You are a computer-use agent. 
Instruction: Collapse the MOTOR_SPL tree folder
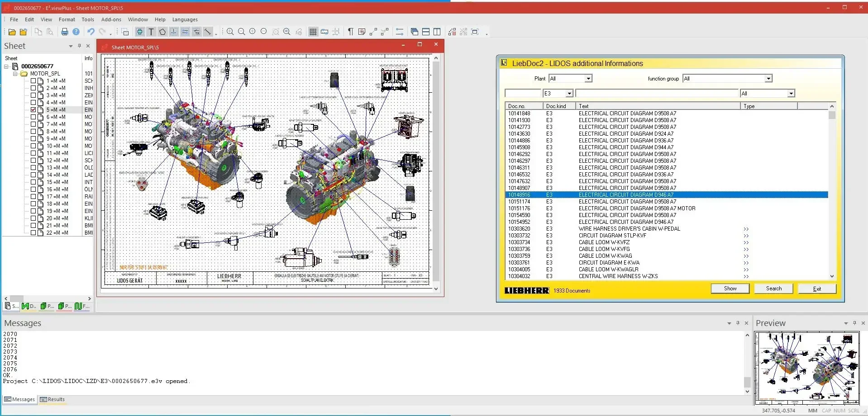click(15, 74)
